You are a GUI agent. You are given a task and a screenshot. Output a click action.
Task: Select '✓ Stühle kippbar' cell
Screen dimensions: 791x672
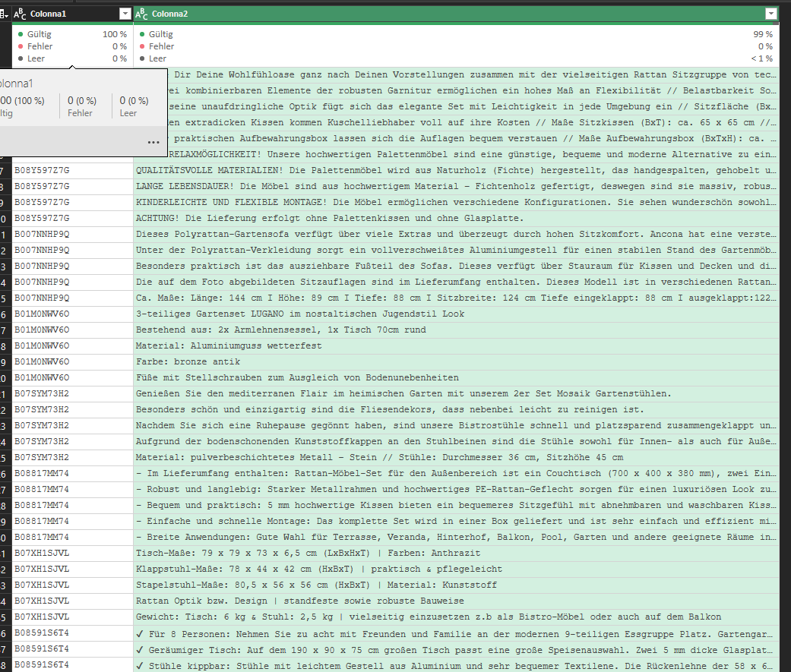click(456, 665)
